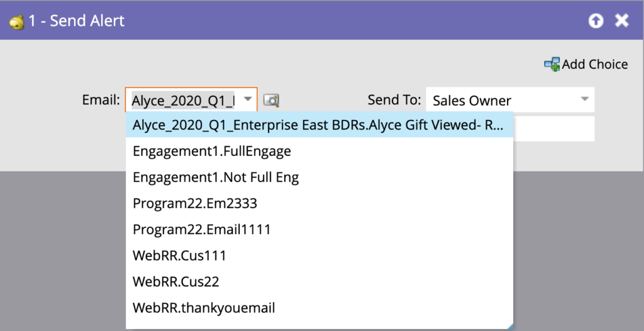Select Alyce_2020_Q1_Enterprise East BDRs email option
Viewport: 644px width, 331px height.
(x=319, y=126)
